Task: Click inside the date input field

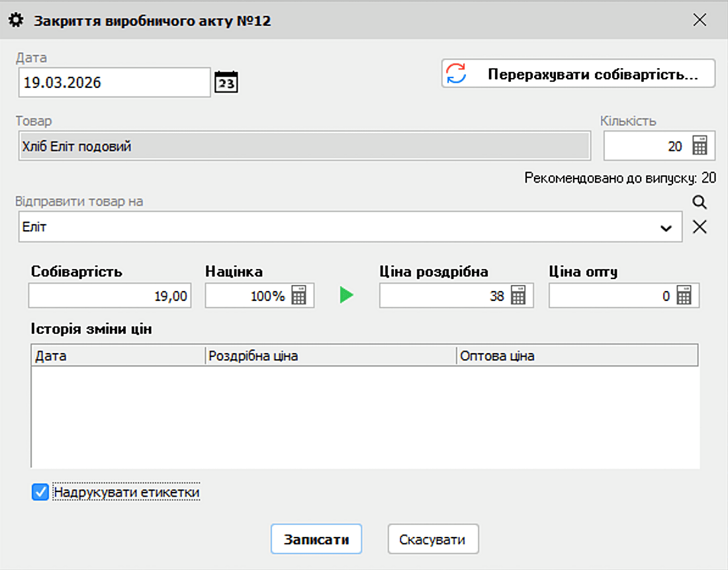Action: (x=113, y=82)
